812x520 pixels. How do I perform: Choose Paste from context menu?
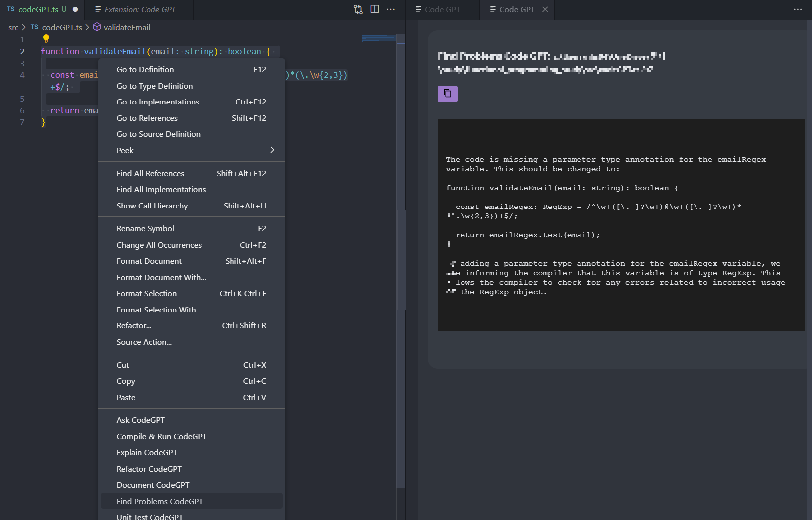click(192, 398)
